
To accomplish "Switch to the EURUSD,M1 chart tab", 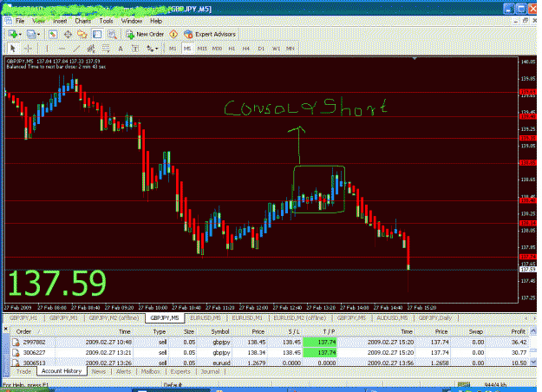I will (x=247, y=318).
